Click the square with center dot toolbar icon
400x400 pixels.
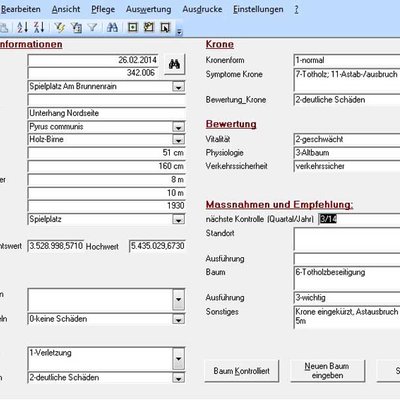[x=133, y=27]
